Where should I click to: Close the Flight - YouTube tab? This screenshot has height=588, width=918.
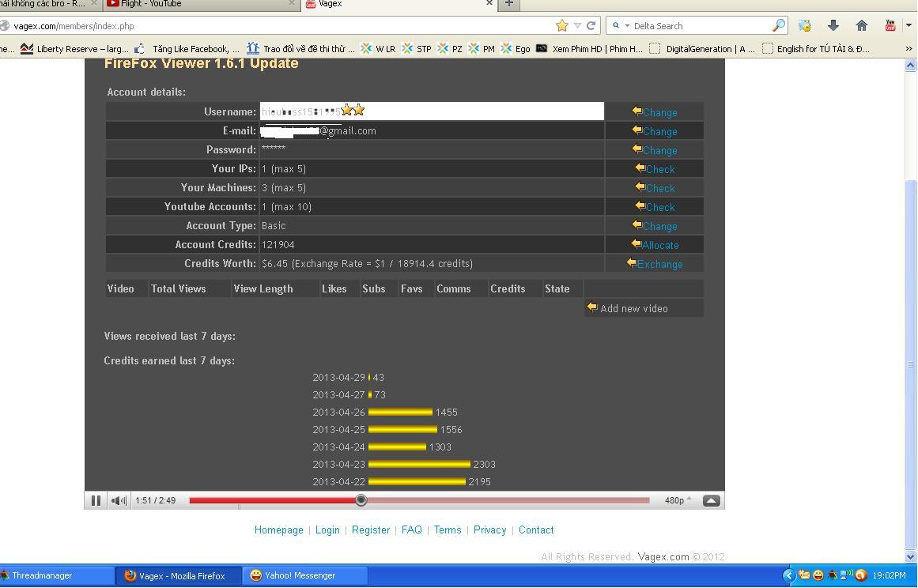point(292,3)
